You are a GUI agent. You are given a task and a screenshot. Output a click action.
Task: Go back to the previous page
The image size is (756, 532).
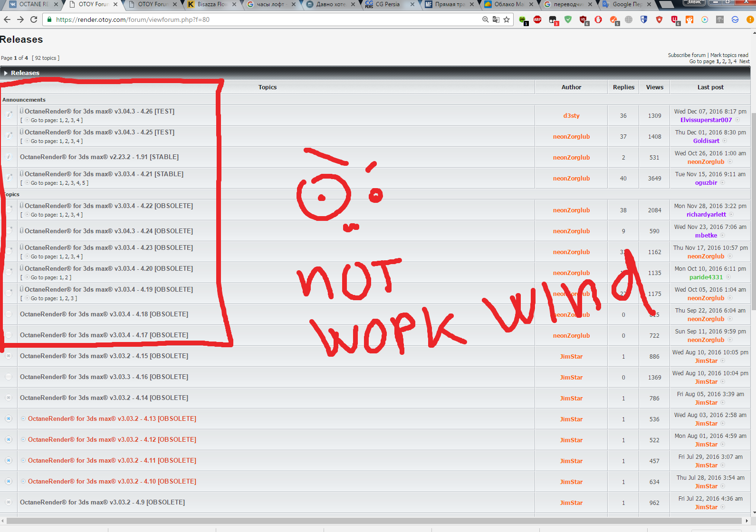tap(7, 19)
